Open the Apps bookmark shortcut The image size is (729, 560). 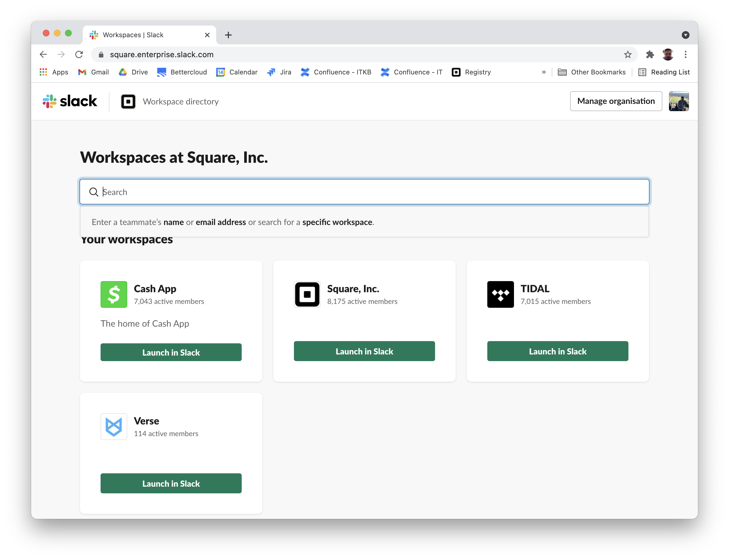click(x=54, y=72)
